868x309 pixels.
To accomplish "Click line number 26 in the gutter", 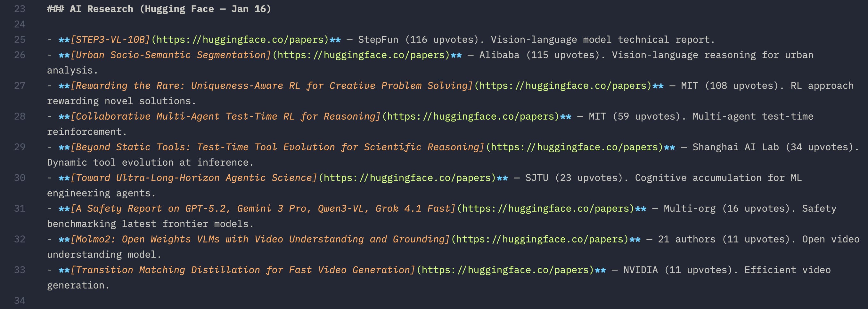I will pyautogui.click(x=20, y=55).
